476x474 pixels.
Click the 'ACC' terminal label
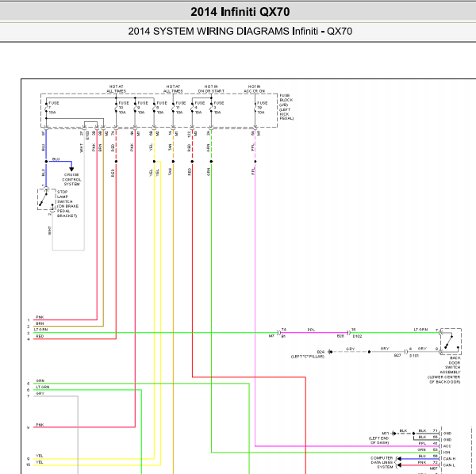point(447,446)
